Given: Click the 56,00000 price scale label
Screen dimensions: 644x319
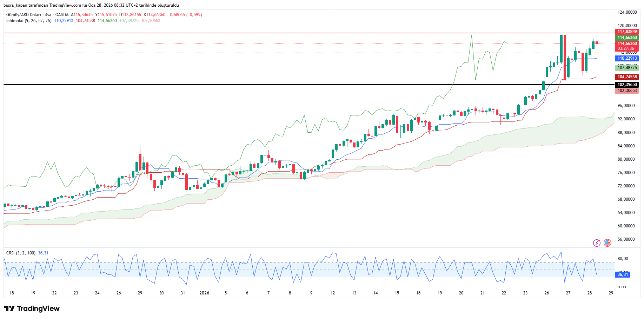Looking at the screenshot, I should click(627, 239).
